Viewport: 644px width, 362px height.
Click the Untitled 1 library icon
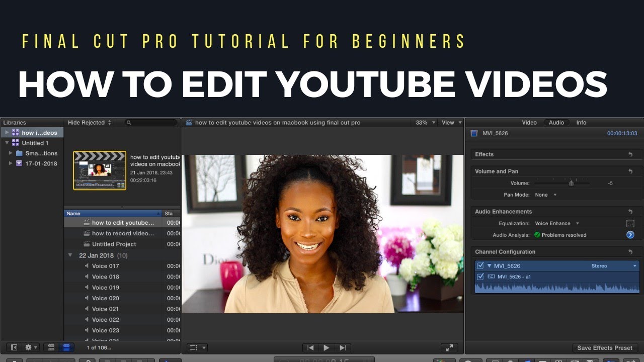point(16,143)
